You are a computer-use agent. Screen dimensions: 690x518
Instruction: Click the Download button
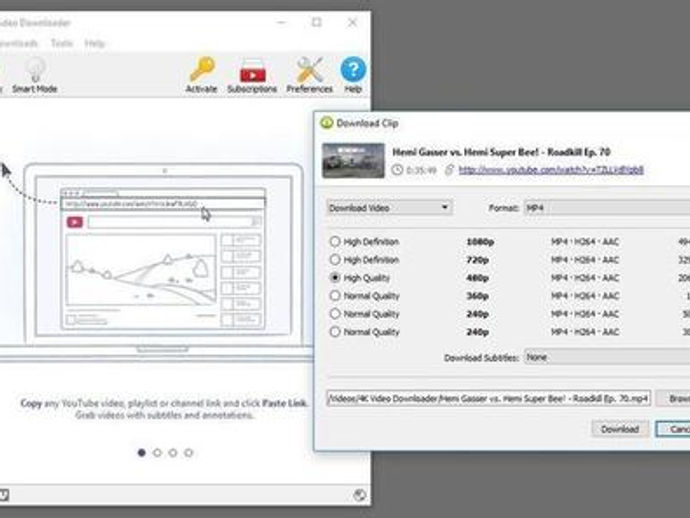click(620, 429)
